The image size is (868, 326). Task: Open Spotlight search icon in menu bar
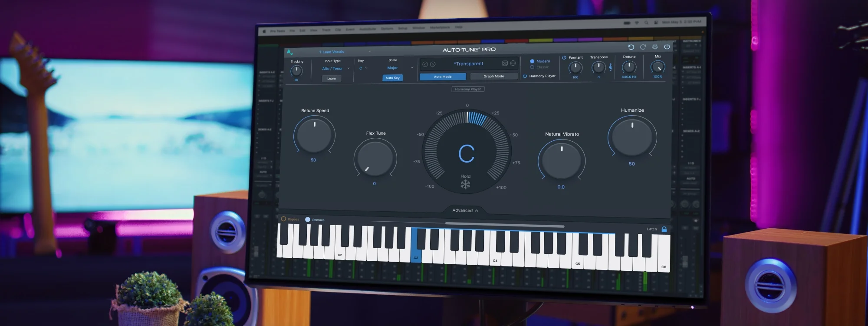coord(646,23)
